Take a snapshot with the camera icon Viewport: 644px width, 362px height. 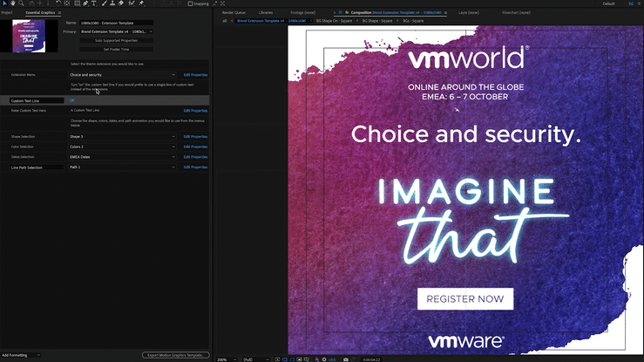click(346, 359)
